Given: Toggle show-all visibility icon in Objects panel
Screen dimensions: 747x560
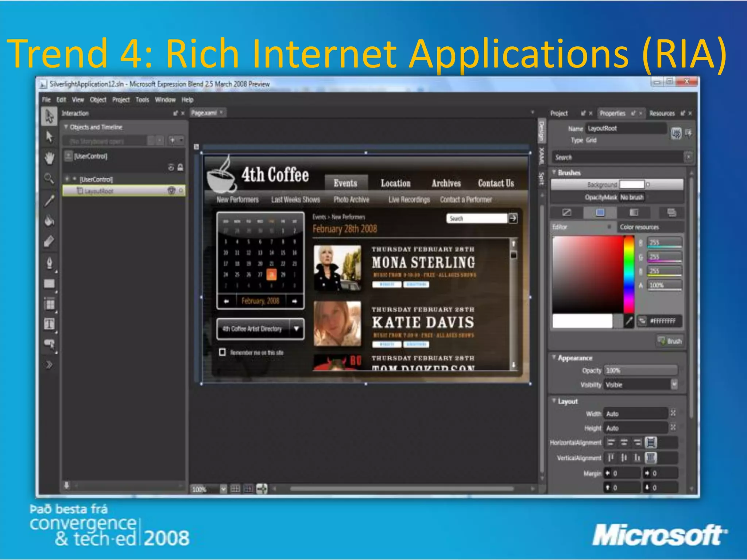Looking at the screenshot, I should [x=171, y=167].
